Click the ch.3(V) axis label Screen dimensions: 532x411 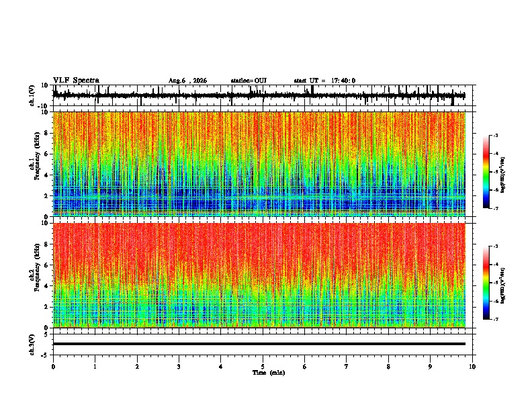[x=32, y=345]
